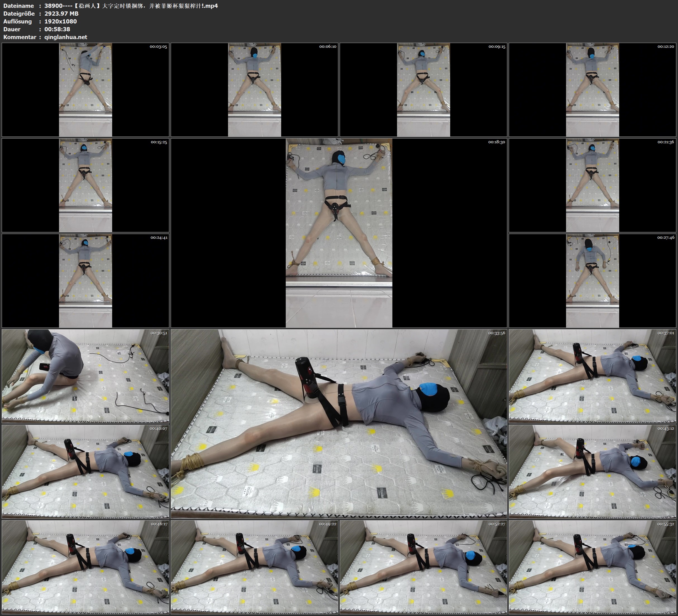The height and width of the screenshot is (616, 678).
Task: Select the thumbnail at 00:24:41
Action: pyautogui.click(x=85, y=280)
